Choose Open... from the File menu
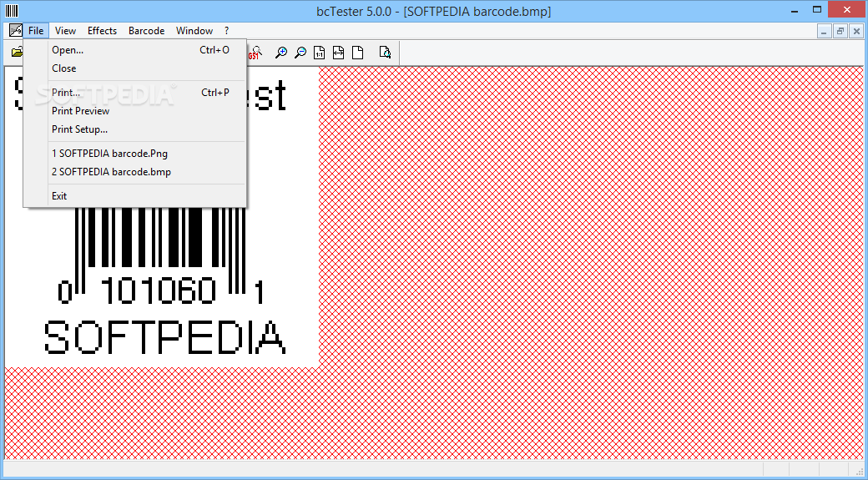The height and width of the screenshot is (480, 868). (134, 50)
